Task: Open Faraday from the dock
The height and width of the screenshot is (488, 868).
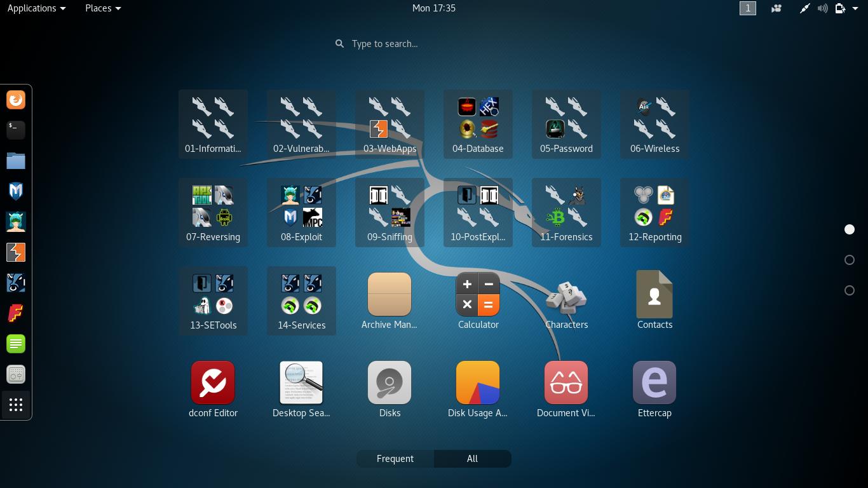Action: point(16,313)
